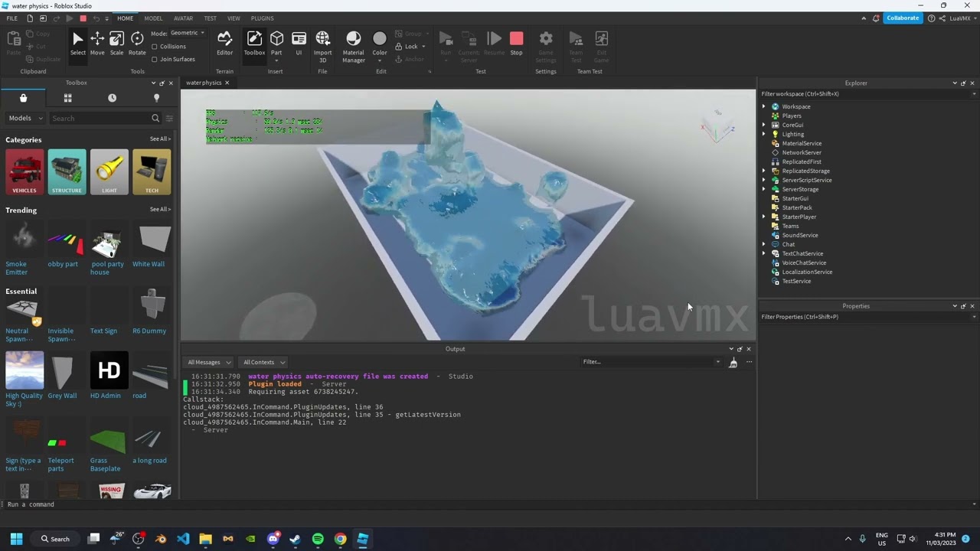Close the water physics document tab
Screen dimensions: 980x551
[x=227, y=83]
